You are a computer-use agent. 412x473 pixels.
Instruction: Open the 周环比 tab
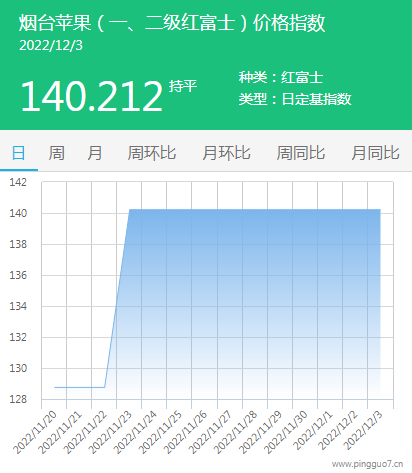pyautogui.click(x=152, y=153)
